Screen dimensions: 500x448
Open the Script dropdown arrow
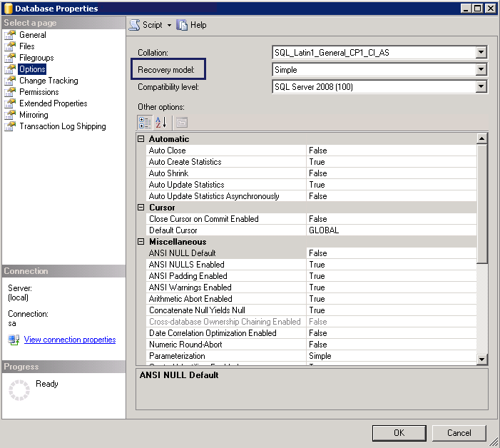(169, 25)
